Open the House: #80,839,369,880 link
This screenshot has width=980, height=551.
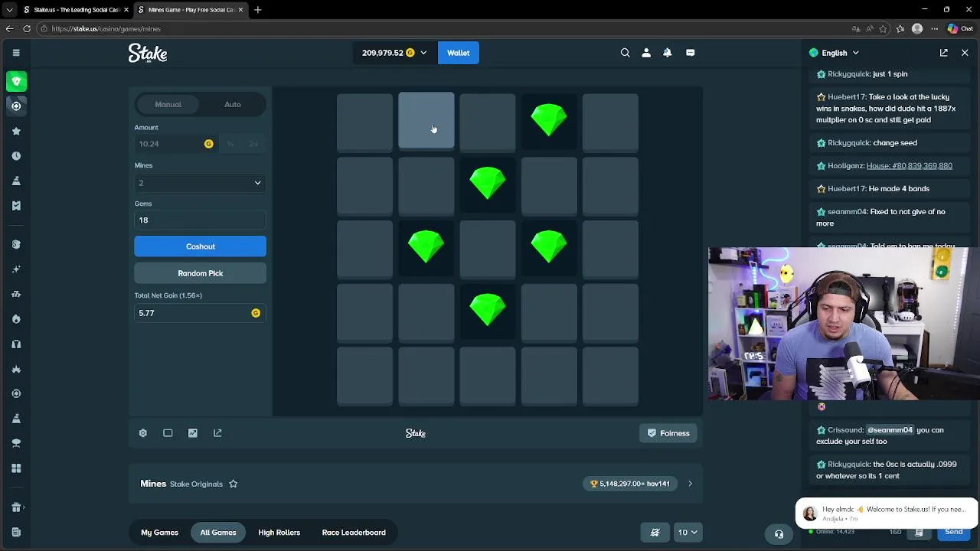click(910, 166)
